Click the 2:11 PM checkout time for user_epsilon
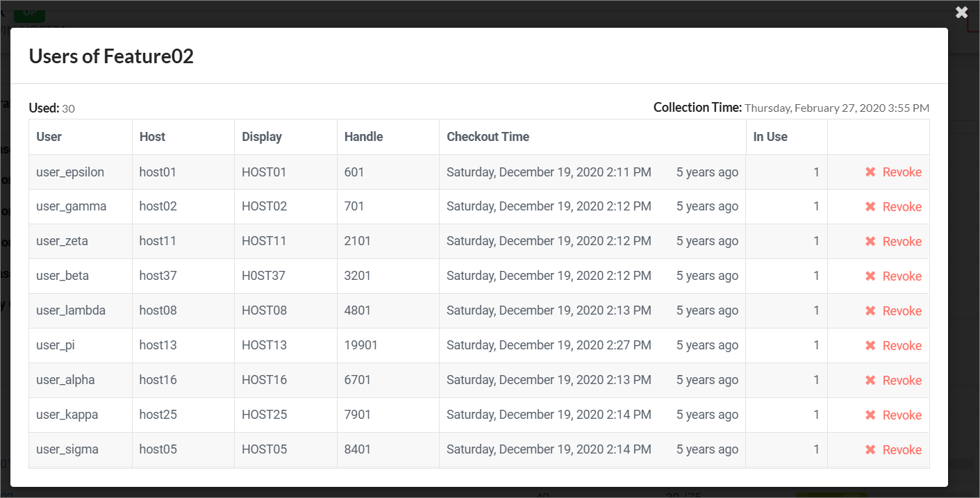 [549, 172]
